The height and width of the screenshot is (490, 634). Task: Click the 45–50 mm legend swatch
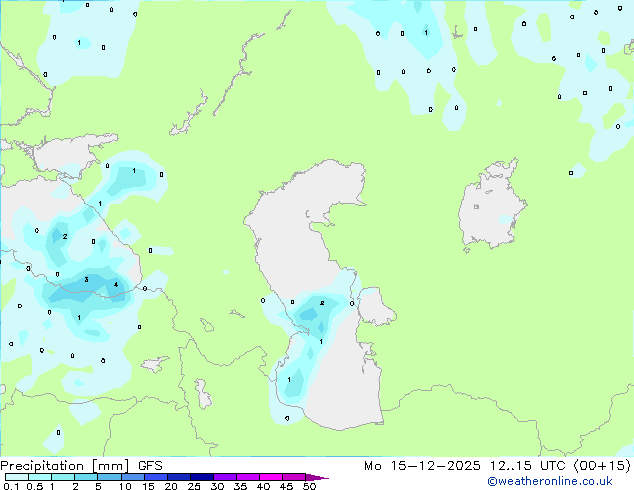tap(294, 477)
